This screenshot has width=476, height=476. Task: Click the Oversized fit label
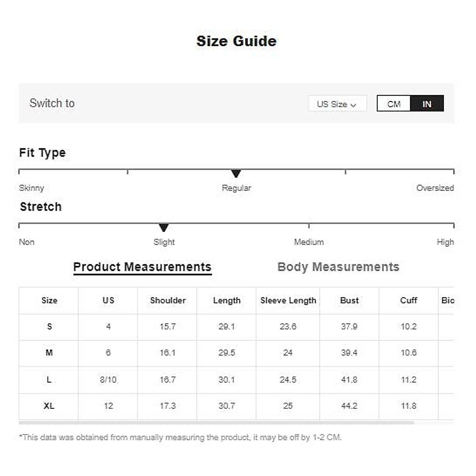click(x=435, y=188)
